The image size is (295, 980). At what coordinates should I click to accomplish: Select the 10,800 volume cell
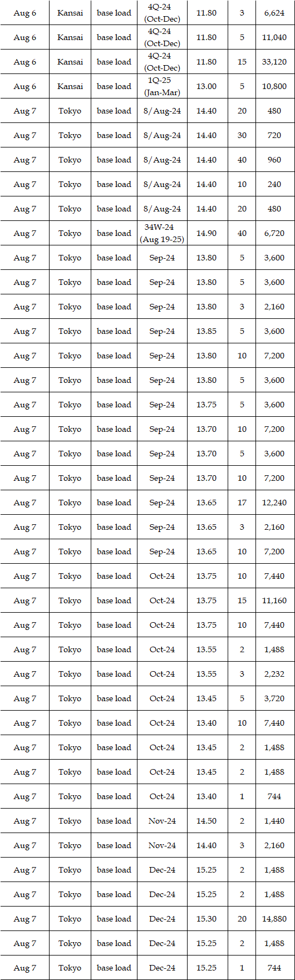[x=275, y=86]
